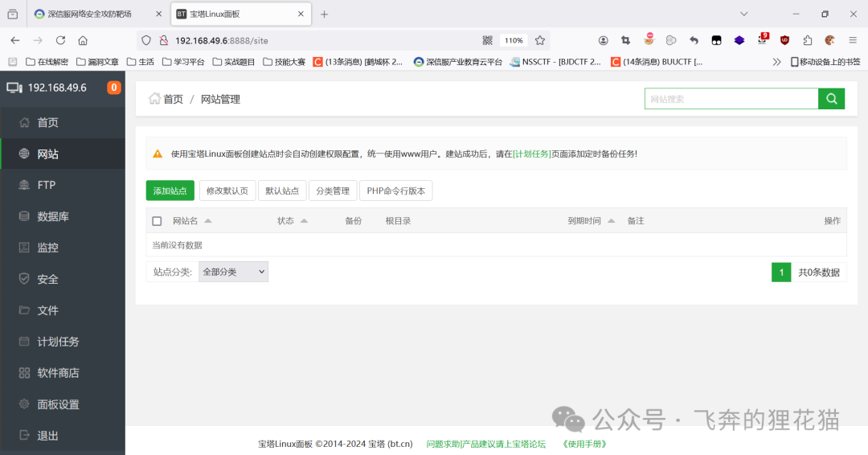The image size is (868, 455).
Task: Open 移动设备上的书签 folder
Action: 825,62
